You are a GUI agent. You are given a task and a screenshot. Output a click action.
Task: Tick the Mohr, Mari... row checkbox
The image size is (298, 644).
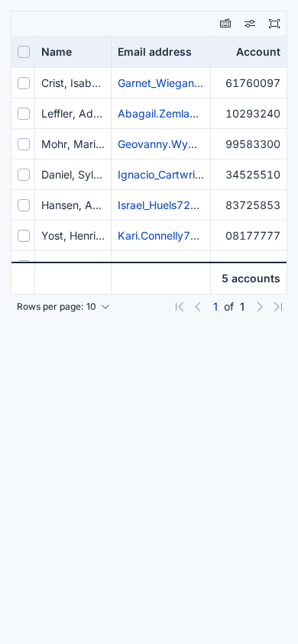click(24, 144)
